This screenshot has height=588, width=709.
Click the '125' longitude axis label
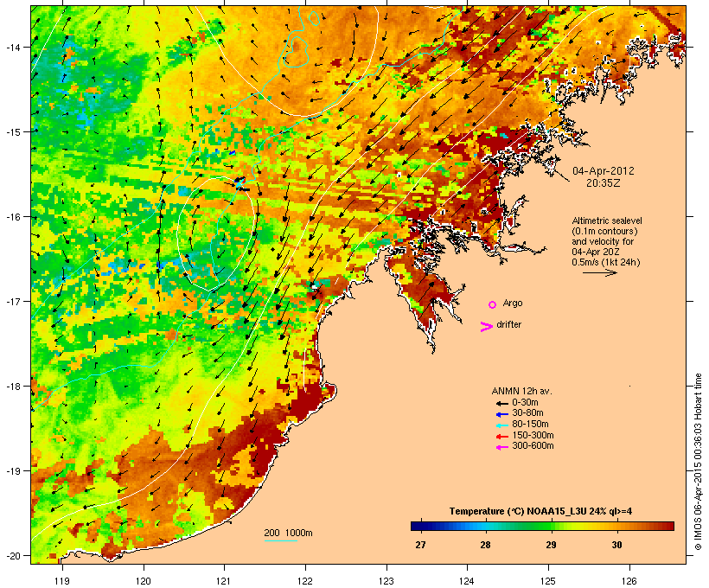[548, 581]
